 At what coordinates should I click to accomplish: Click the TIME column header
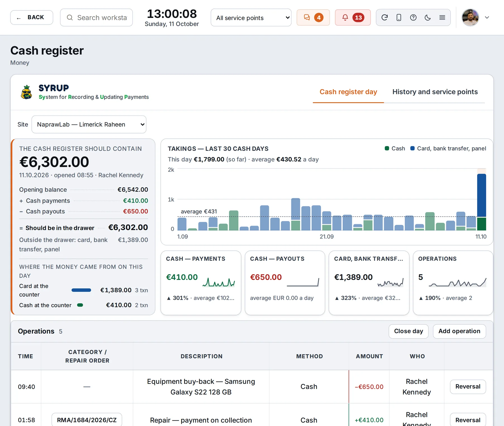coord(25,356)
